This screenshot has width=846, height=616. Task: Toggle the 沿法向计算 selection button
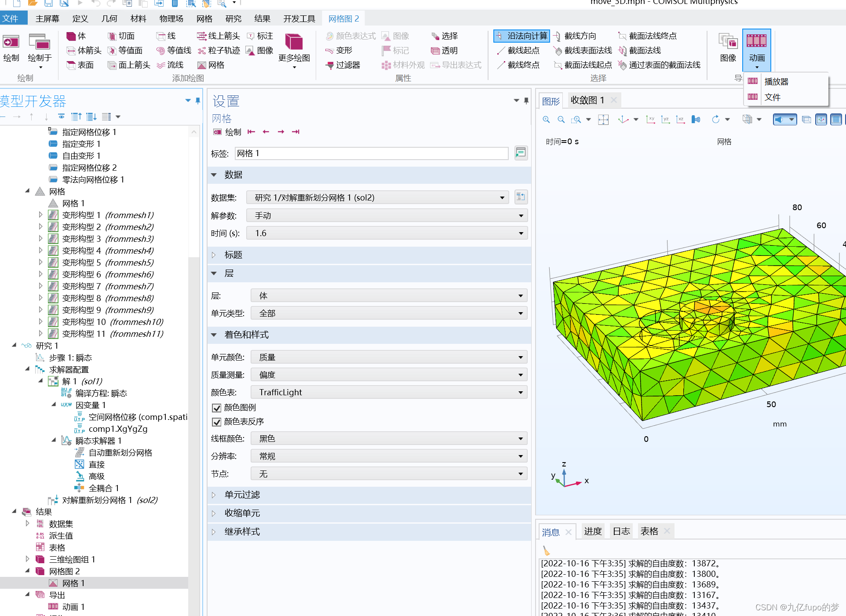pyautogui.click(x=521, y=36)
